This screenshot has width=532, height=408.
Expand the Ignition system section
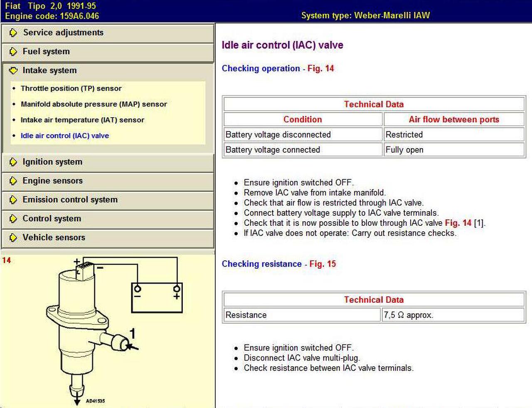[108, 162]
